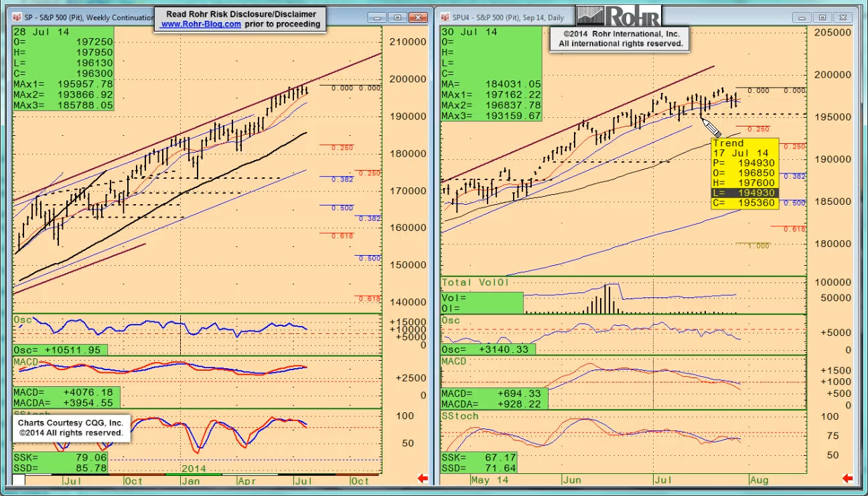Select the MACD label in the weekly chart

[x=26, y=362]
